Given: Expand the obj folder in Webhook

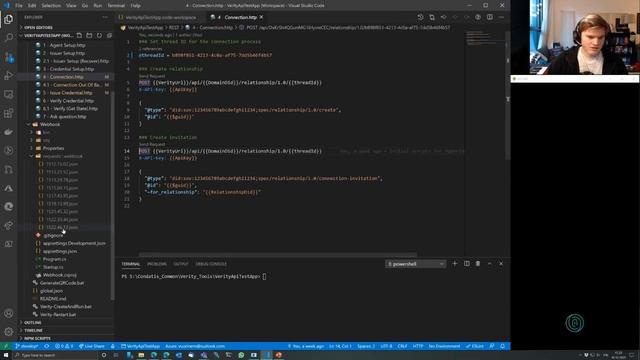Looking at the screenshot, I should click(x=46, y=140).
